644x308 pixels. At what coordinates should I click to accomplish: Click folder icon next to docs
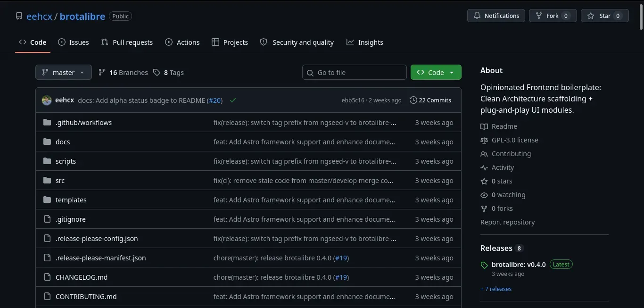47,142
